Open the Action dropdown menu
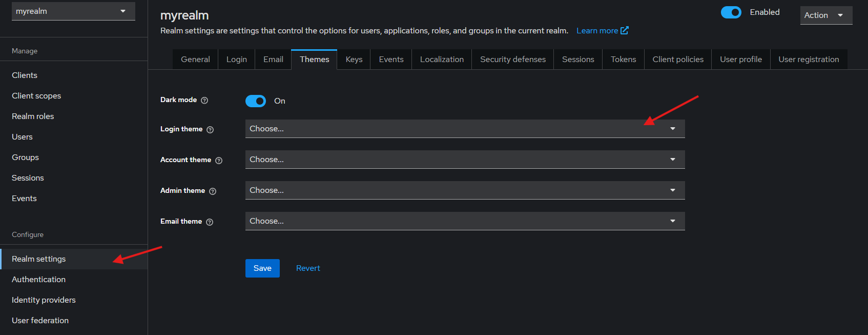The width and height of the screenshot is (868, 335). 826,15
